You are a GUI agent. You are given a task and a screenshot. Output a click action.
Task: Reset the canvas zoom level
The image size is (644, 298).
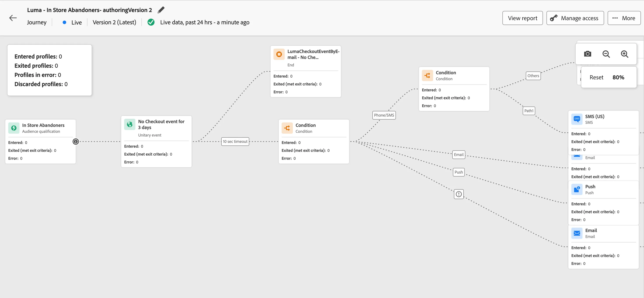pyautogui.click(x=596, y=77)
